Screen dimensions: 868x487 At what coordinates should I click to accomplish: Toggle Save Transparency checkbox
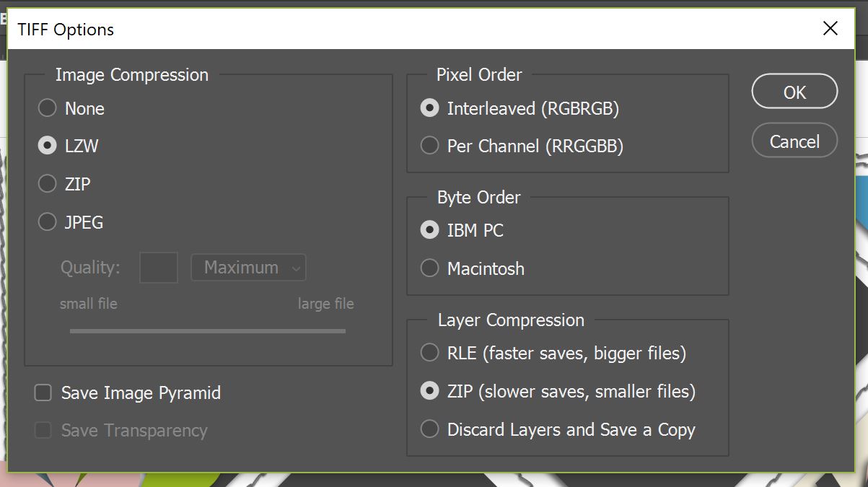tap(43, 431)
